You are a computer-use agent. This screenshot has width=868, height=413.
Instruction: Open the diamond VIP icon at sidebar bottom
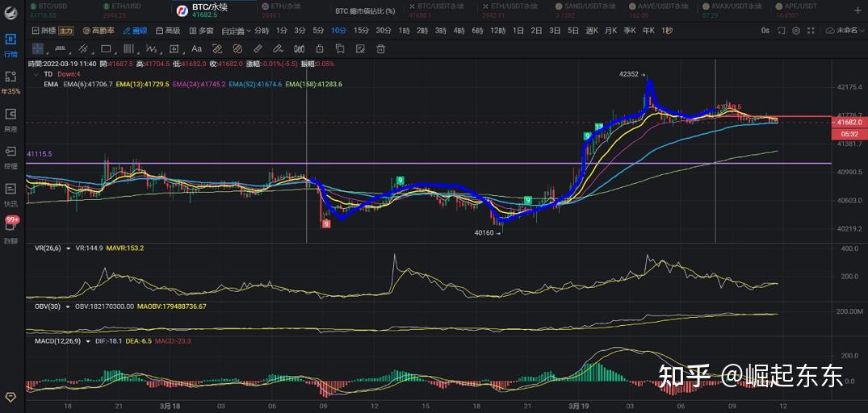tap(10, 398)
